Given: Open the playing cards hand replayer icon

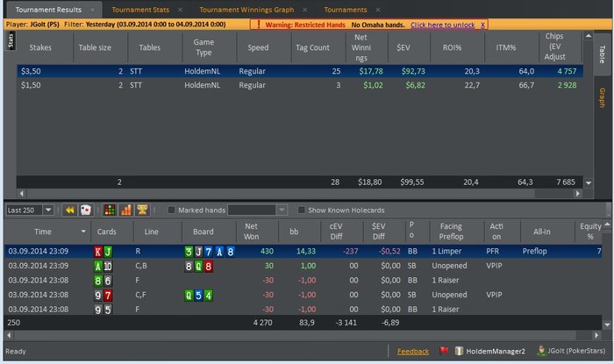Looking at the screenshot, I should (x=85, y=211).
